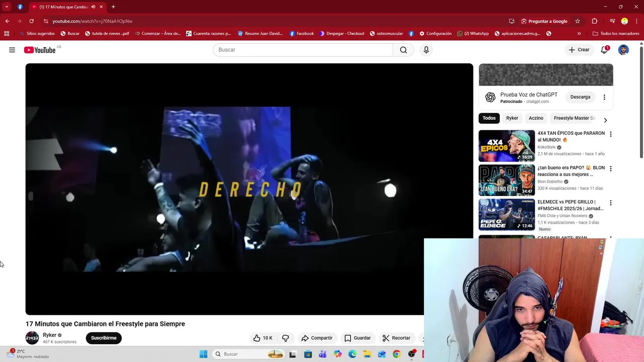Open the Sitios sugeridos bookmark
The height and width of the screenshot is (362, 644).
(37, 34)
